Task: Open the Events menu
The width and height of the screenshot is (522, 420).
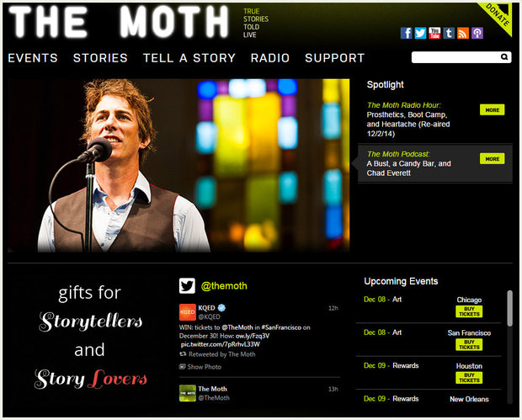Action: pyautogui.click(x=33, y=58)
